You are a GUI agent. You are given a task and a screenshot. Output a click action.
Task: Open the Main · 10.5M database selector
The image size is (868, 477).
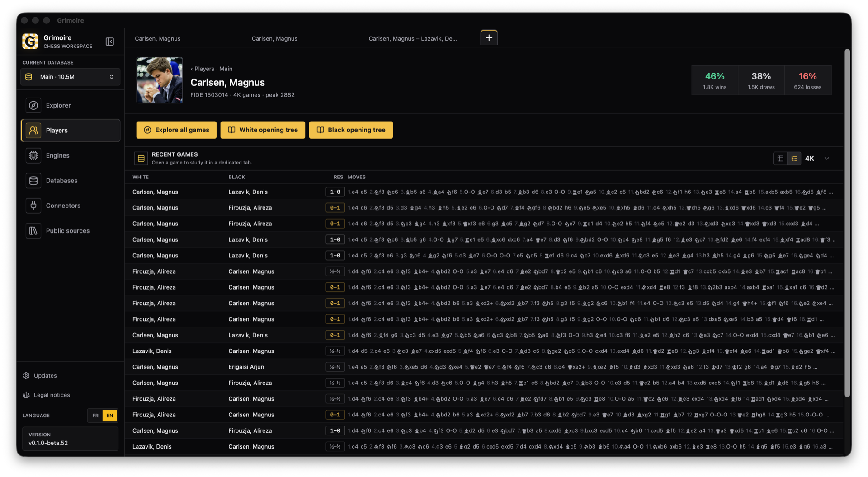click(71, 77)
